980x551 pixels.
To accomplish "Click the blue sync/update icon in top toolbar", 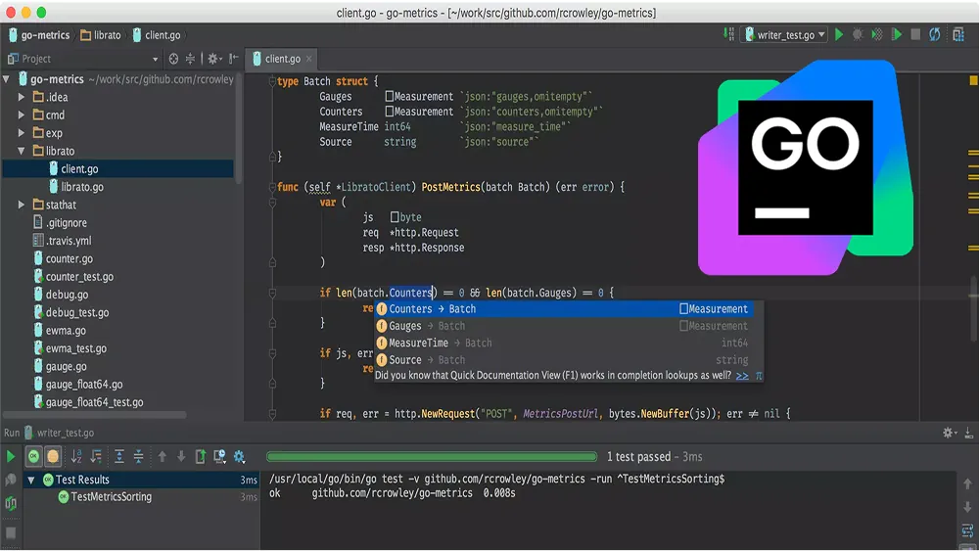I will pyautogui.click(x=935, y=35).
